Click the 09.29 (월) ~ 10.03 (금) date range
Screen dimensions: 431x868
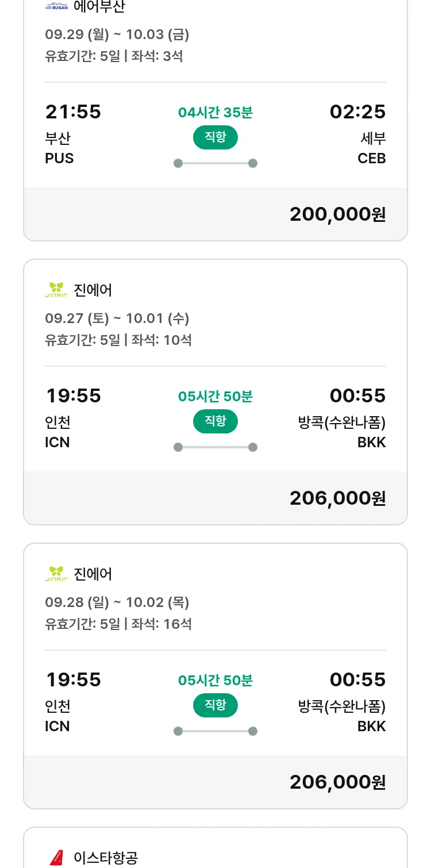coord(117,34)
